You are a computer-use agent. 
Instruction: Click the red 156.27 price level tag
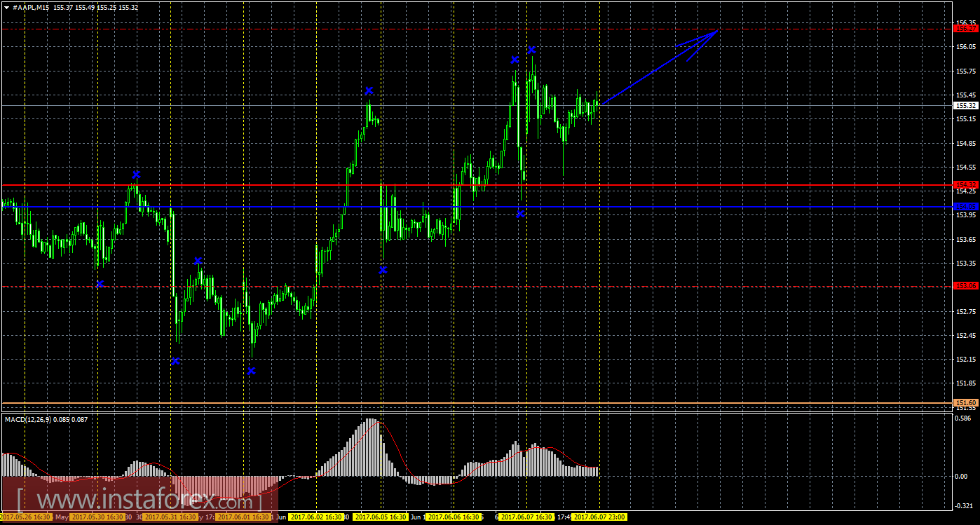[x=966, y=29]
